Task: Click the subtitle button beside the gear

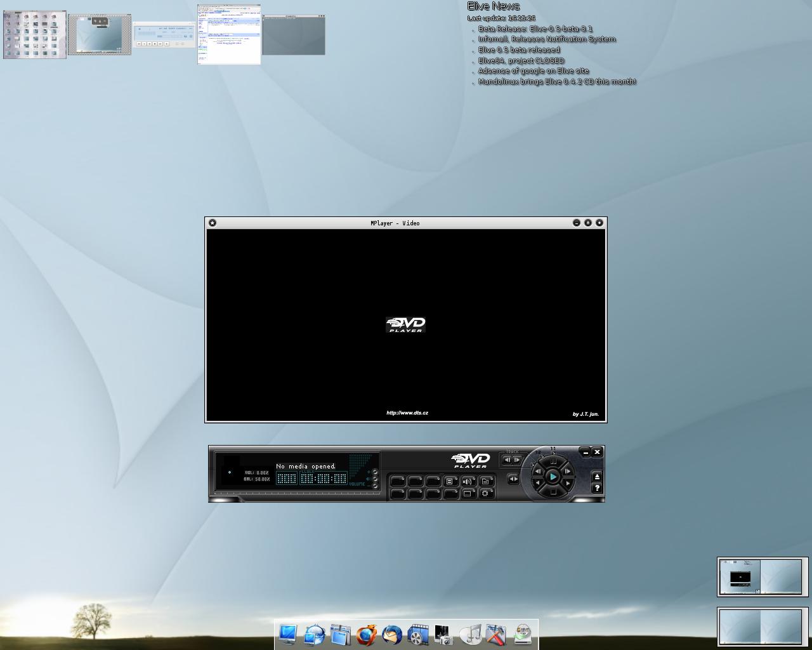Action: [468, 494]
